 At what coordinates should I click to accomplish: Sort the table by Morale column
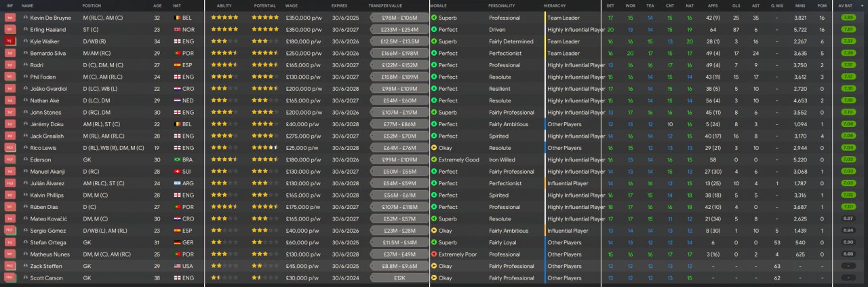tap(438, 5)
